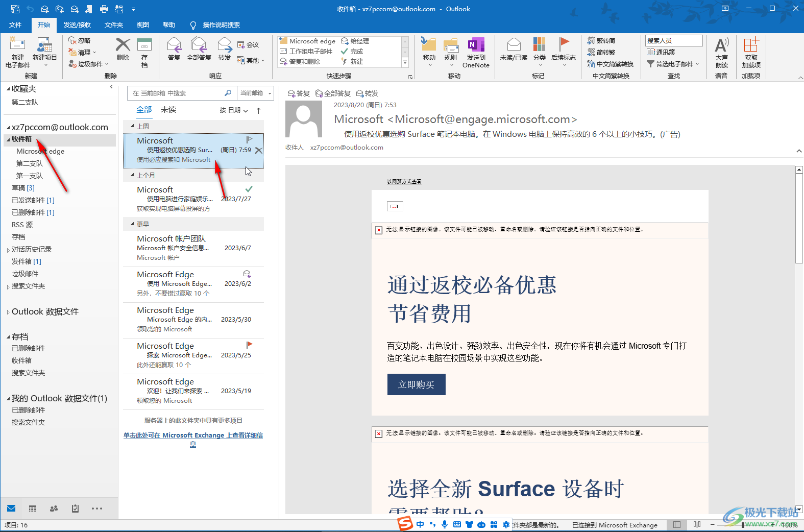
Task: Click the zoom slider handle in status bar
Action: [x=743, y=525]
